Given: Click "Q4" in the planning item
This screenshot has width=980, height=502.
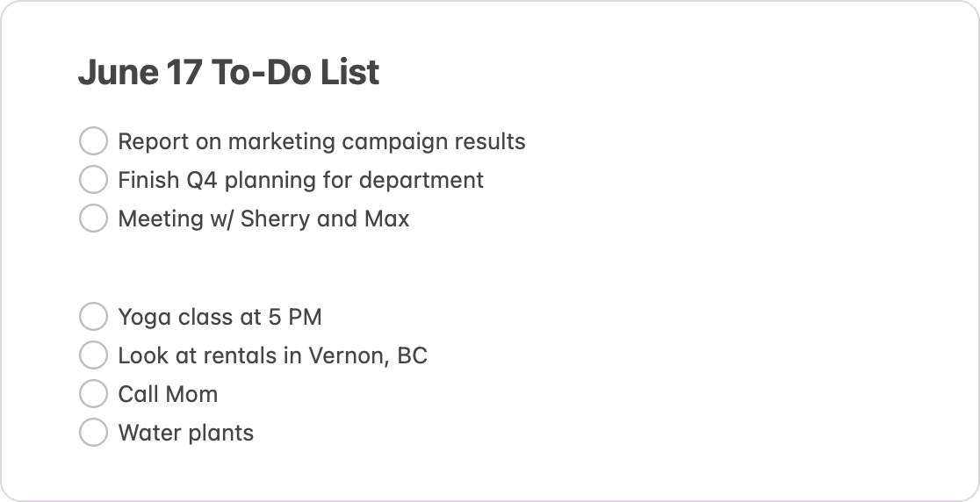Looking at the screenshot, I should click(202, 181).
